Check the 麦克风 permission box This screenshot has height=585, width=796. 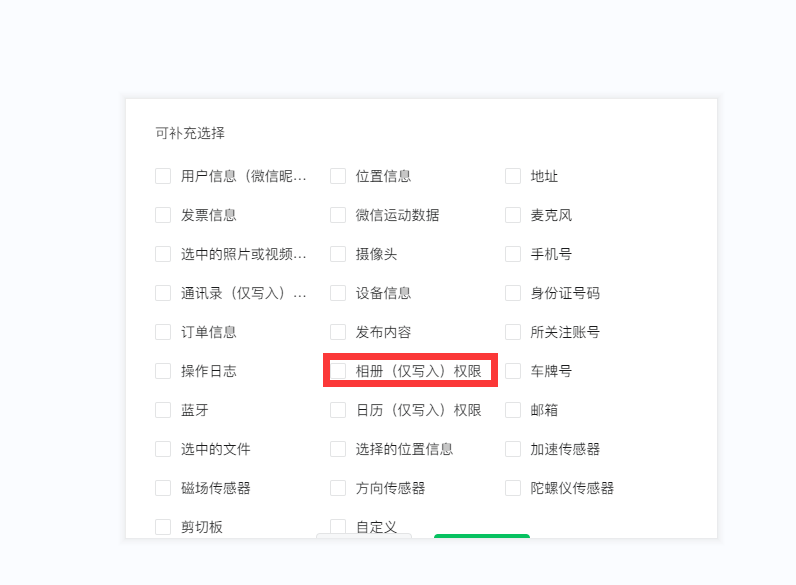click(x=513, y=215)
